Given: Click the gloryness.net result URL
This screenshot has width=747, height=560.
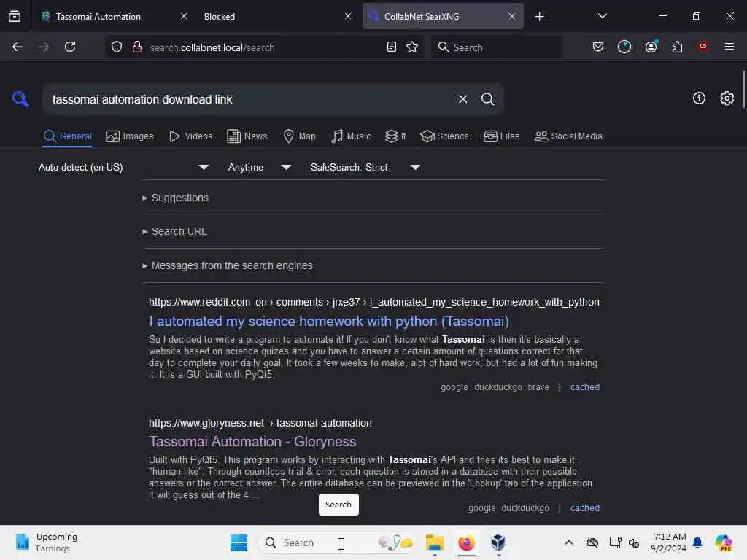Looking at the screenshot, I should pos(260,423).
